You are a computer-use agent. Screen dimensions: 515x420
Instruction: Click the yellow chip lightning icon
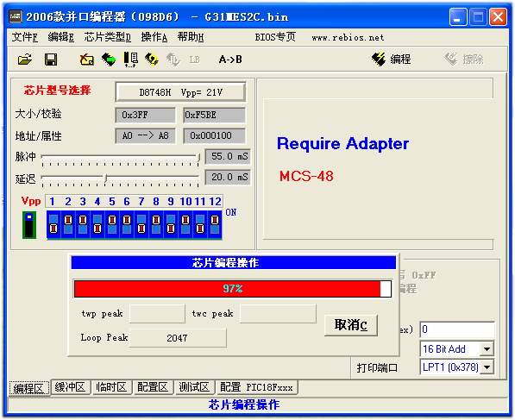[152, 60]
